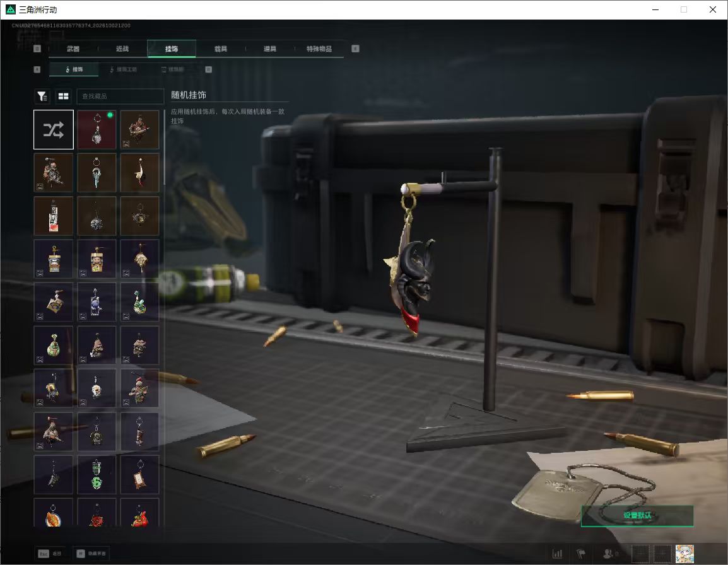
Task: Select the green gourd charm thumbnail
Action: tap(54, 345)
